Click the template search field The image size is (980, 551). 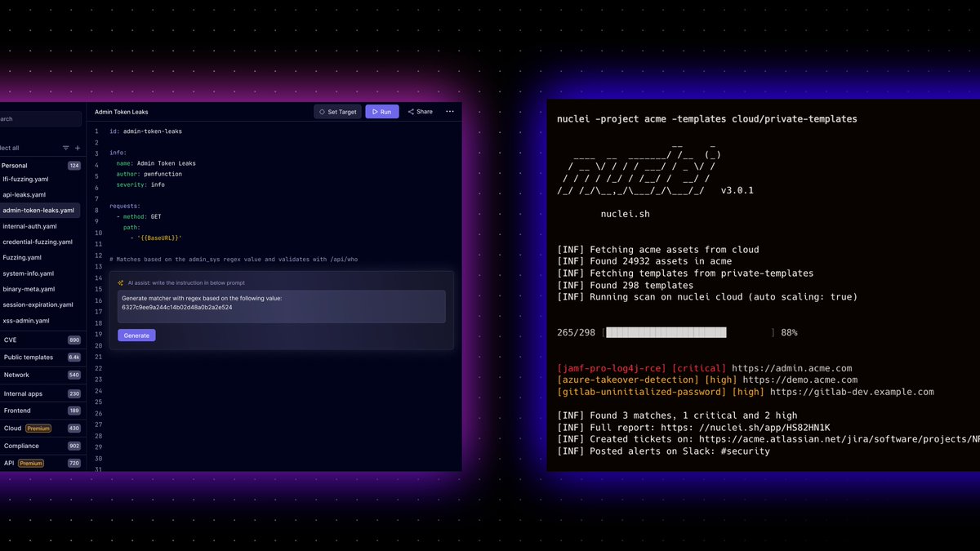tap(41, 119)
